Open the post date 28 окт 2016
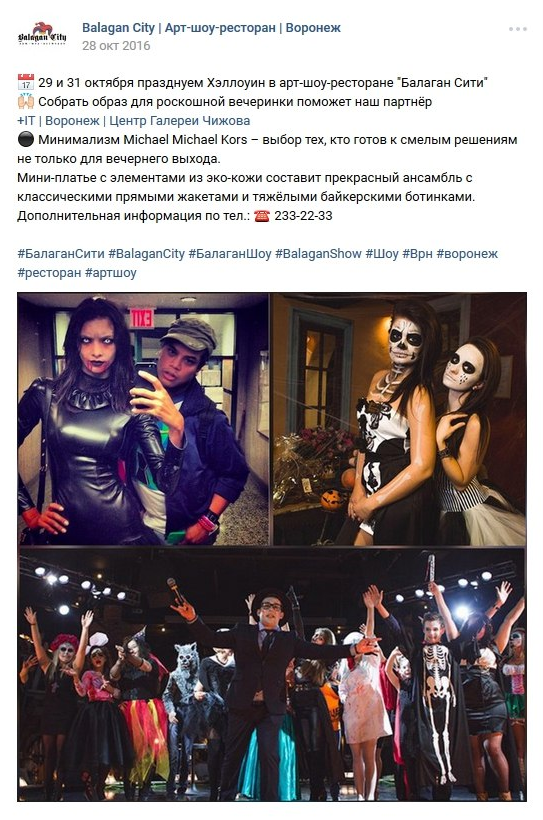This screenshot has width=543, height=820. 116,45
